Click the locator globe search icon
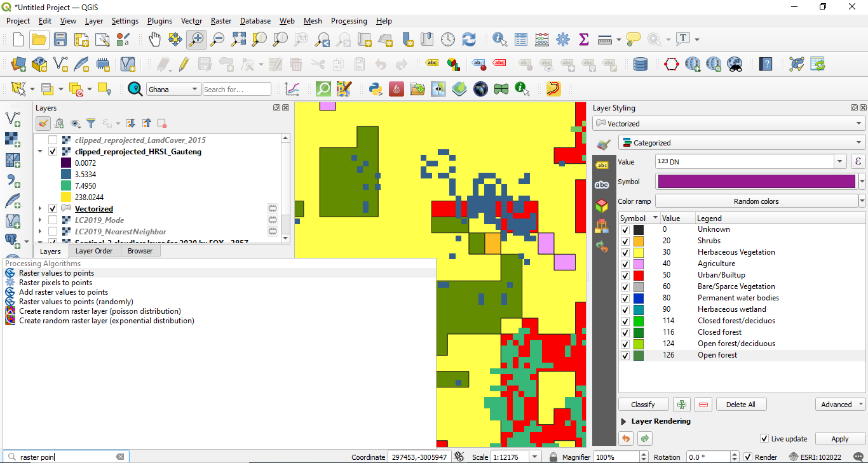This screenshot has height=463, width=868. click(x=135, y=89)
